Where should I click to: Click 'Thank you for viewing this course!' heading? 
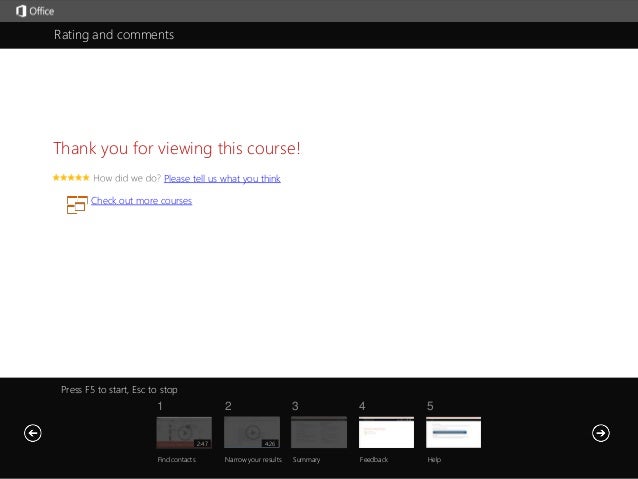coord(177,149)
